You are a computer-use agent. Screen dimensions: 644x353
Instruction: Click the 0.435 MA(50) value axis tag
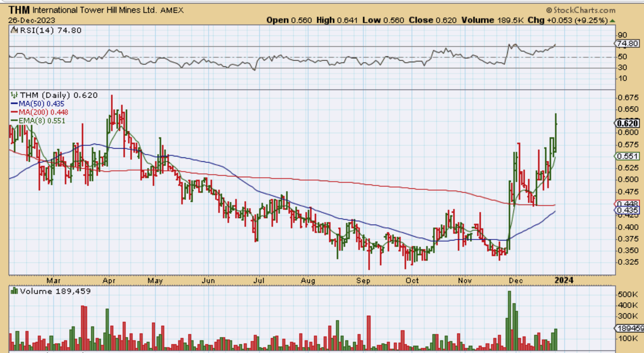[x=627, y=210]
